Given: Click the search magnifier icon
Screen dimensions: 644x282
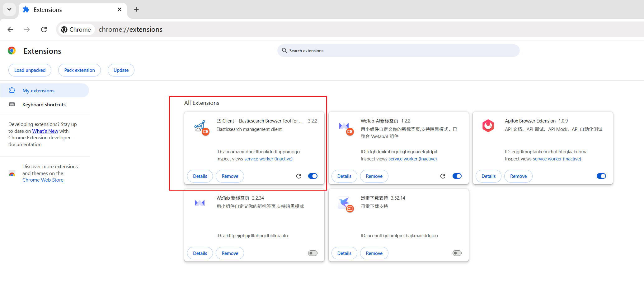Looking at the screenshot, I should 284,50.
